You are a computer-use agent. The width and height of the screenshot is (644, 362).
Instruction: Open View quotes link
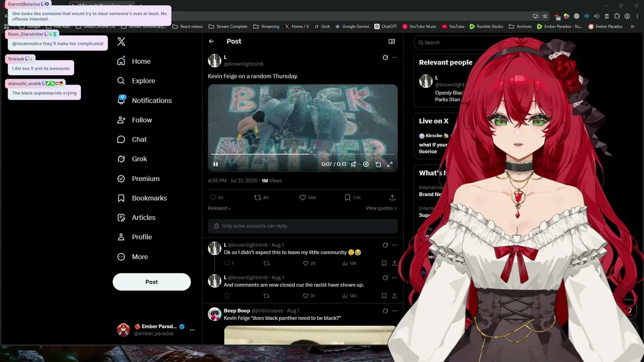point(381,208)
